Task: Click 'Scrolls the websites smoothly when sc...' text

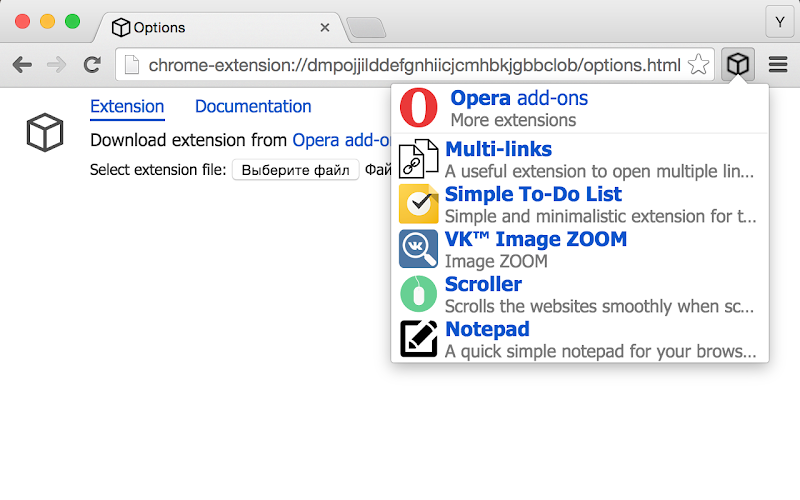Action: pos(599,306)
